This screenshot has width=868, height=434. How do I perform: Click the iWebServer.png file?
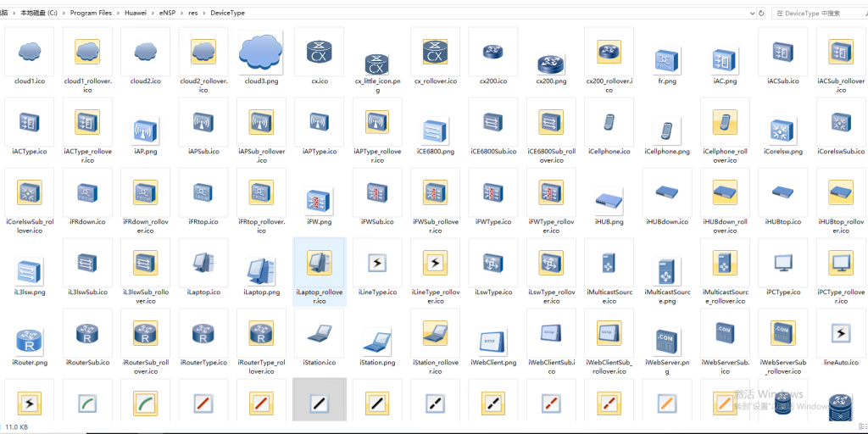[666, 339]
